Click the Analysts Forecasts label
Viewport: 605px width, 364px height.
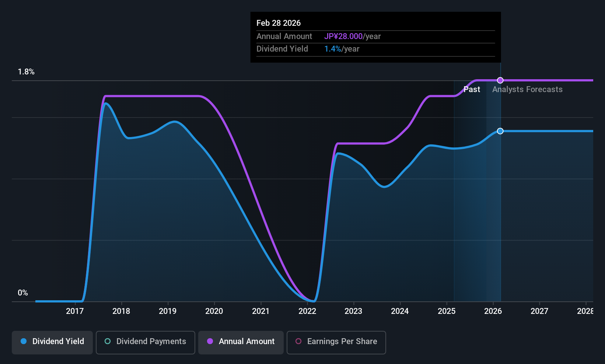(x=527, y=90)
